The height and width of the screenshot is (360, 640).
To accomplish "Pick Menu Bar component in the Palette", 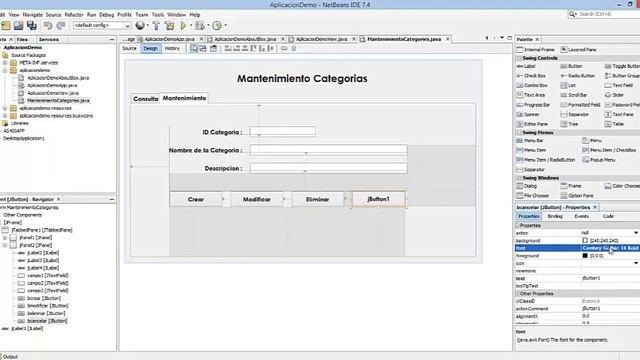I will [x=530, y=140].
